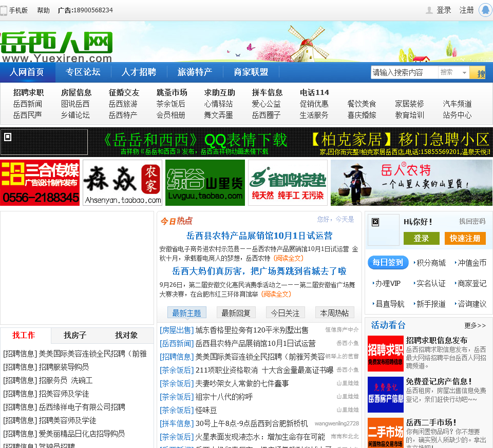Click 更多>> in 活动看台
Screen dimensions: 493x448
[x=475, y=325]
